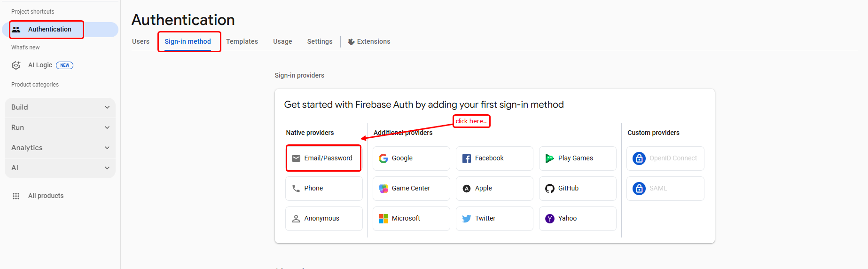
Task: Choose Email/Password sign-in provider
Action: coord(323,158)
